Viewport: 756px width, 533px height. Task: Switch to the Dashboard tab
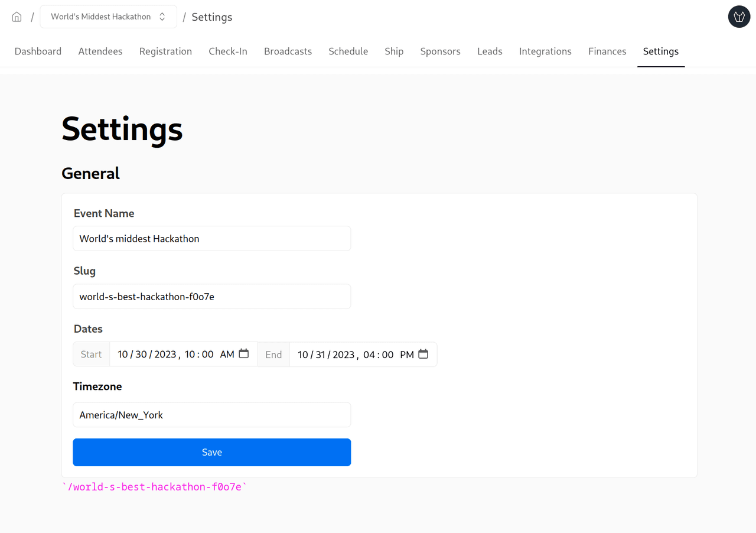tap(38, 51)
